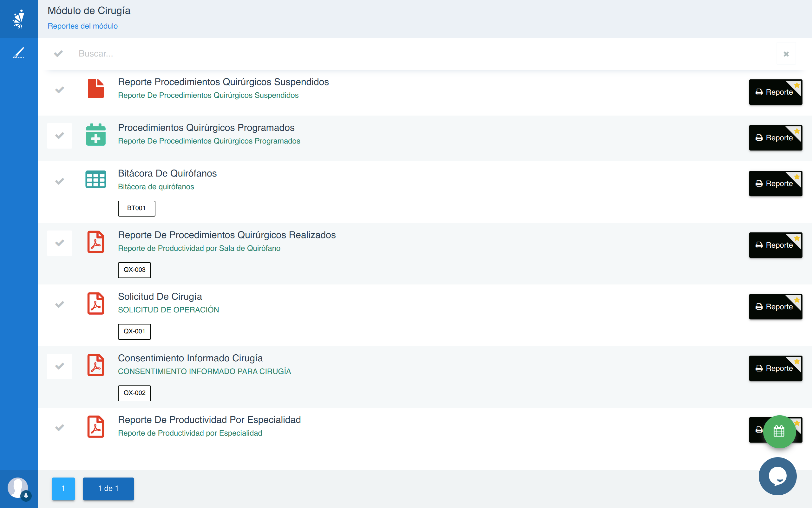
Task: Click the BT001 code tag
Action: (x=137, y=208)
